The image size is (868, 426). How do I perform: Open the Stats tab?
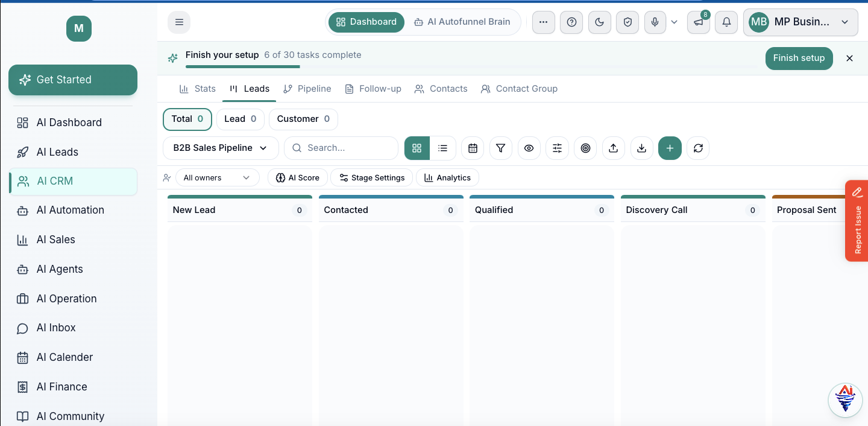point(198,89)
